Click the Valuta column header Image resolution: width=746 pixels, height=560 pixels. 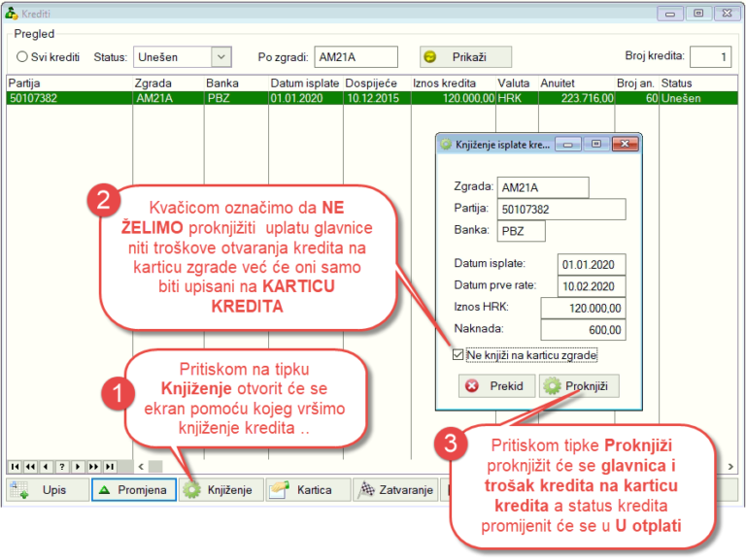[517, 83]
